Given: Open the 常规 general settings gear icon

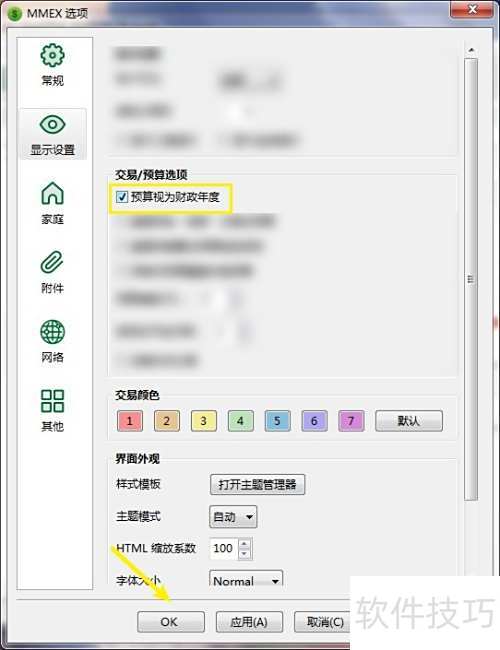Looking at the screenshot, I should pyautogui.click(x=52, y=55).
